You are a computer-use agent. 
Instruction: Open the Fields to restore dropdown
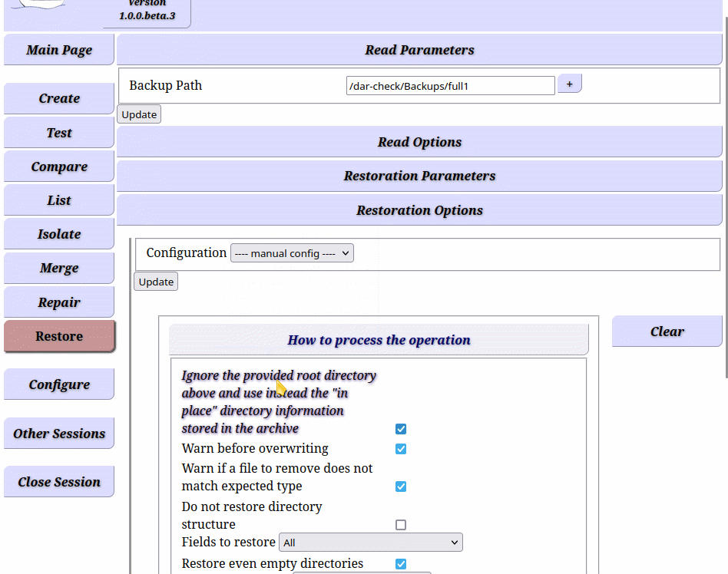click(370, 543)
